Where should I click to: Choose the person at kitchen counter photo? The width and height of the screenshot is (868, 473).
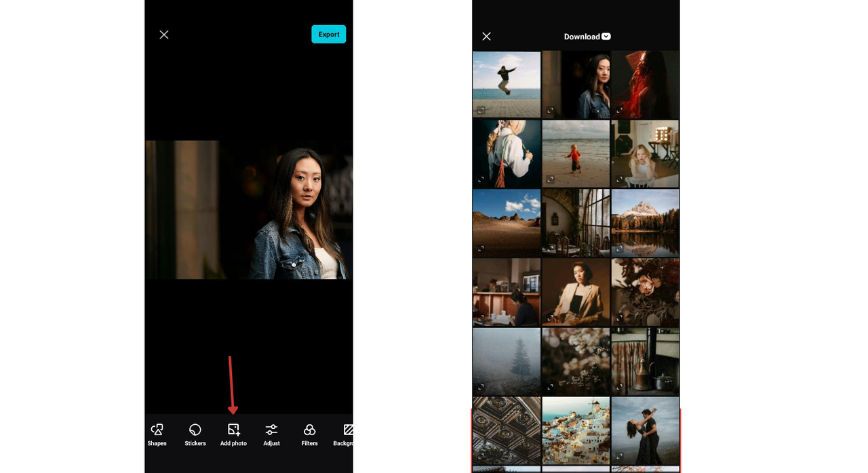tap(507, 292)
